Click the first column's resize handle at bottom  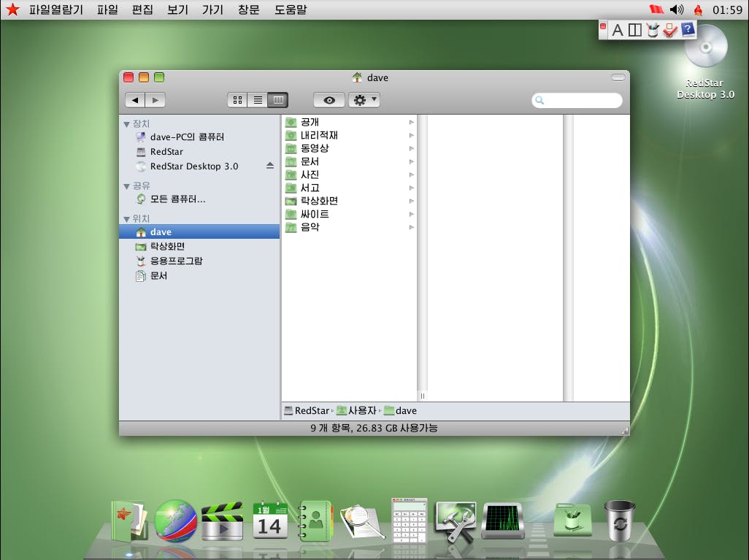[x=422, y=396]
